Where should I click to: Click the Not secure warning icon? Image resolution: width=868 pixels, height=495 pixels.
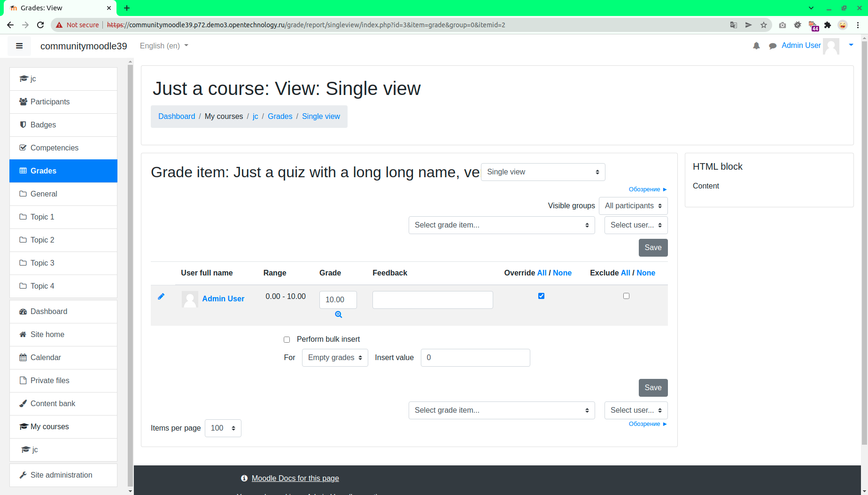coord(59,25)
